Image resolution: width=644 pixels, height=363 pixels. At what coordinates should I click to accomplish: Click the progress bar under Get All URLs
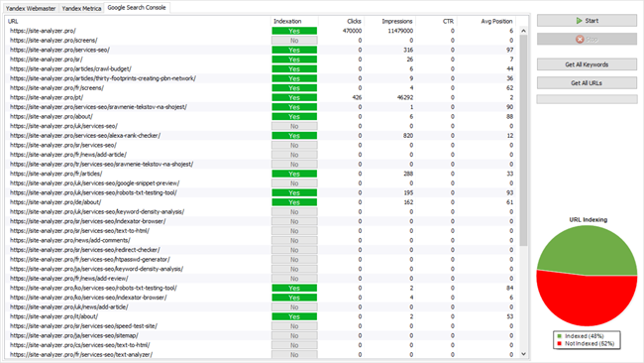[x=587, y=99]
